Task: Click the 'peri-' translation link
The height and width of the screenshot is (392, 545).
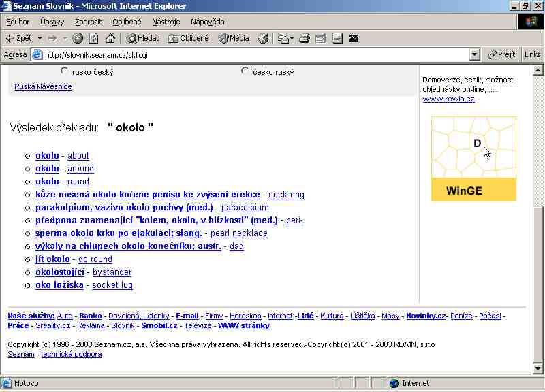Action: click(x=294, y=220)
